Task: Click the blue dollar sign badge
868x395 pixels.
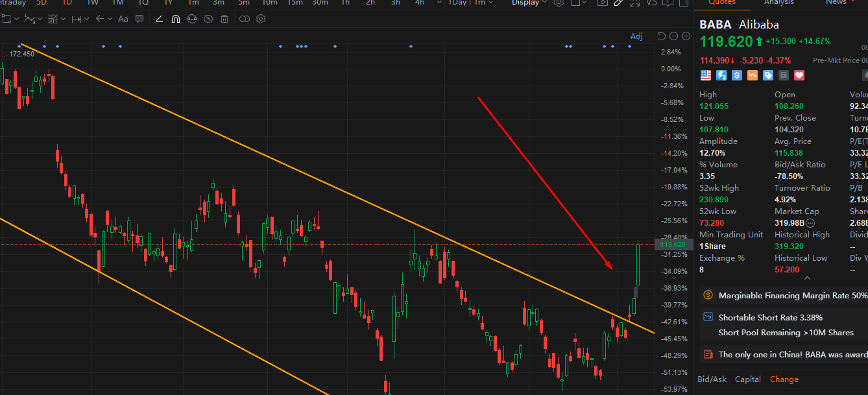Action: (x=737, y=75)
